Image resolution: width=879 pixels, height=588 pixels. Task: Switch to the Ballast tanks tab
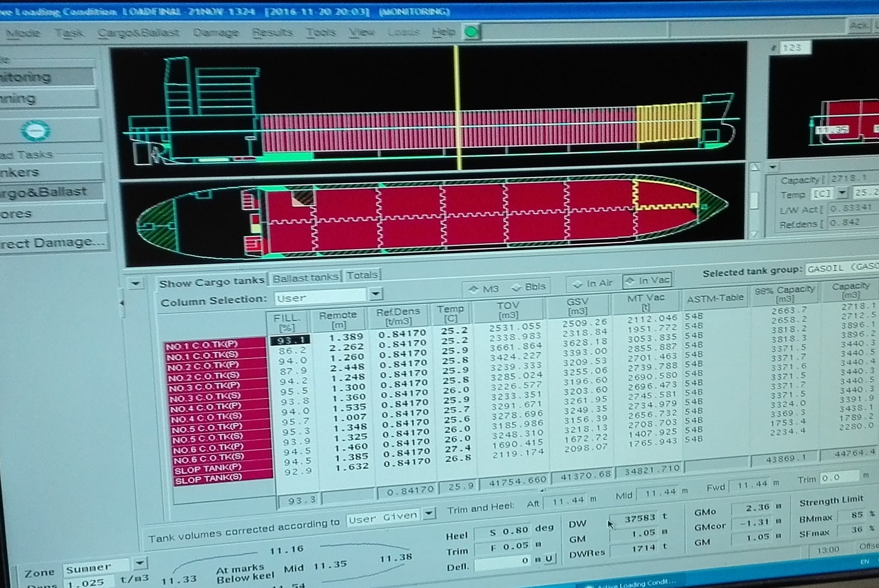click(x=305, y=278)
